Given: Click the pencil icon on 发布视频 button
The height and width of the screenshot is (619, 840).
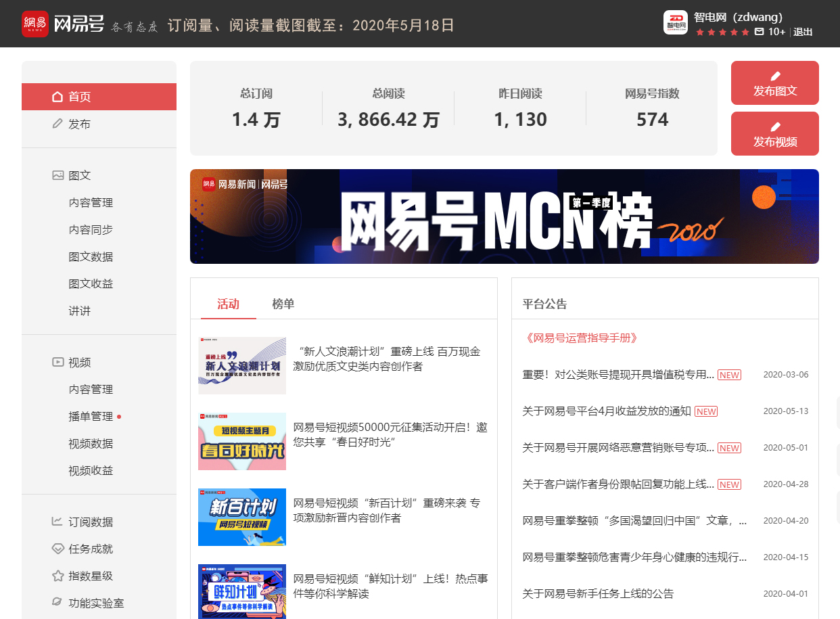Looking at the screenshot, I should [775, 127].
